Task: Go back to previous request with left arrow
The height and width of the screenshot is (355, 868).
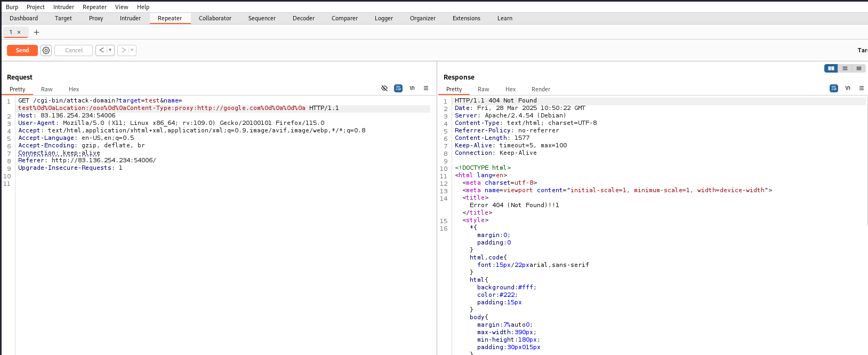Action: coord(101,50)
